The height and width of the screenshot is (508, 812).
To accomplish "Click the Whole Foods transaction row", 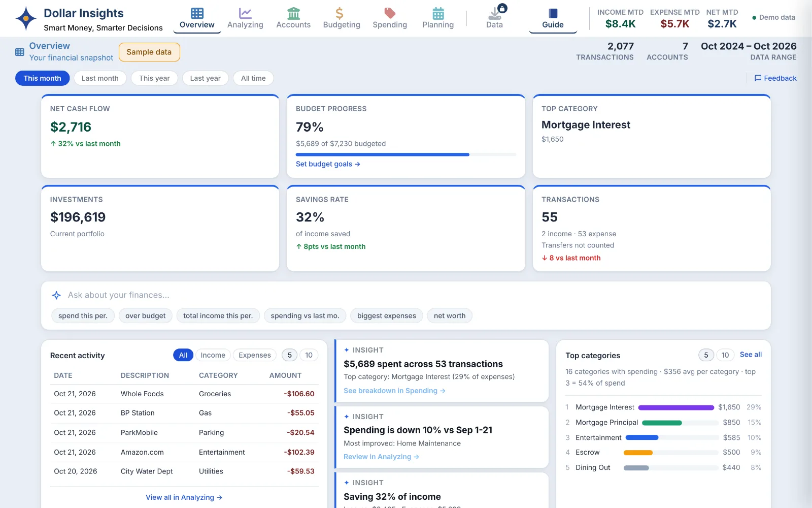I will (184, 394).
